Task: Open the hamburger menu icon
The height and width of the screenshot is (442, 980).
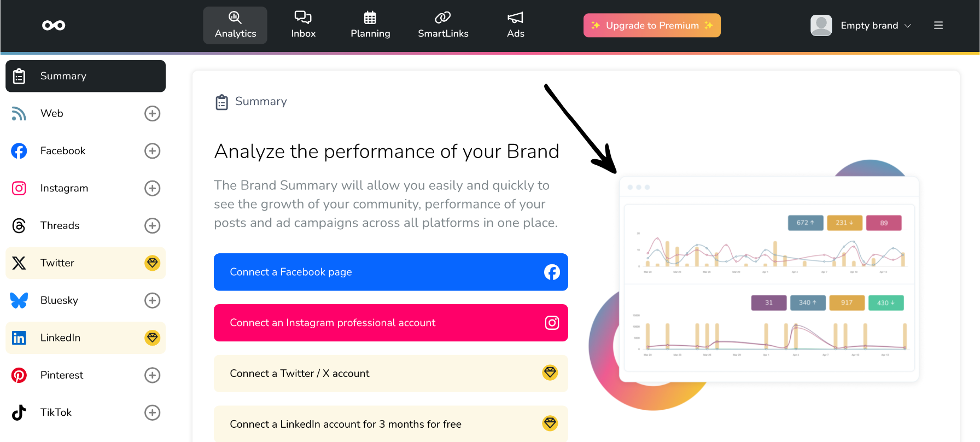Action: 938,25
